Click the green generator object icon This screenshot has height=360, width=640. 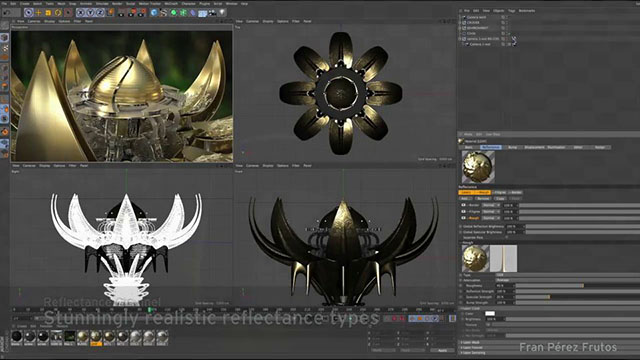(x=173, y=13)
